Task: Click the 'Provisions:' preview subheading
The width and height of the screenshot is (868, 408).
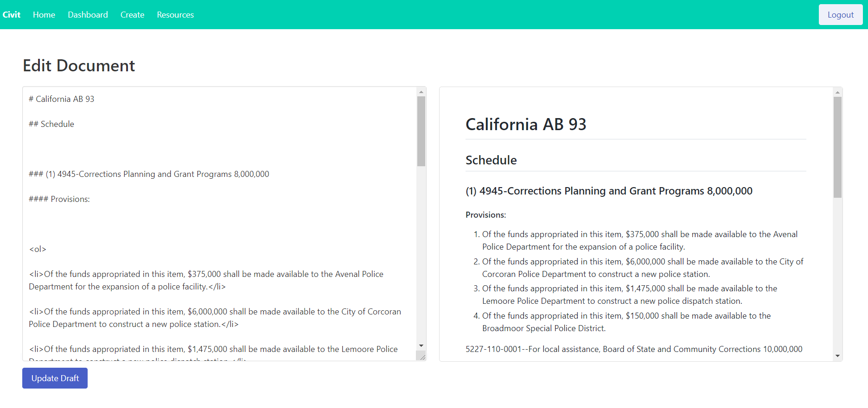Action: click(x=486, y=215)
